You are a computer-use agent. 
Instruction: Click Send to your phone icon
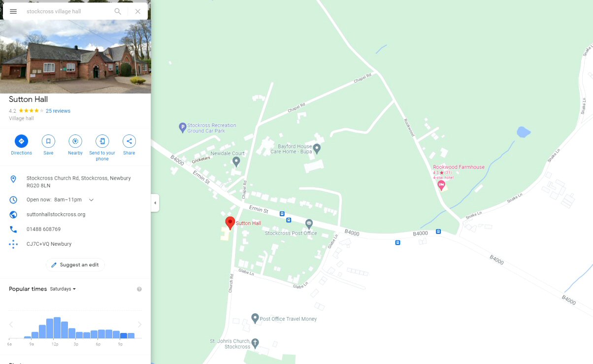102,141
